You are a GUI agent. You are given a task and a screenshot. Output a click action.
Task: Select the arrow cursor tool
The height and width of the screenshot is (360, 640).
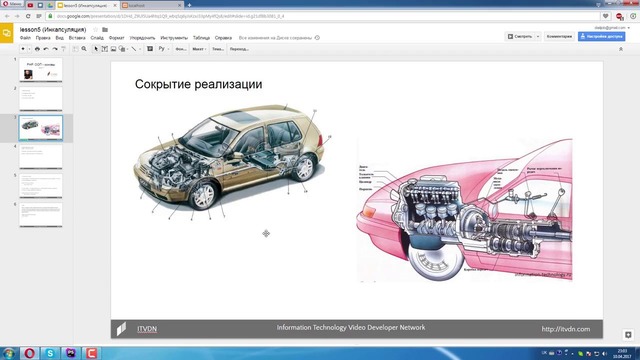point(96,49)
